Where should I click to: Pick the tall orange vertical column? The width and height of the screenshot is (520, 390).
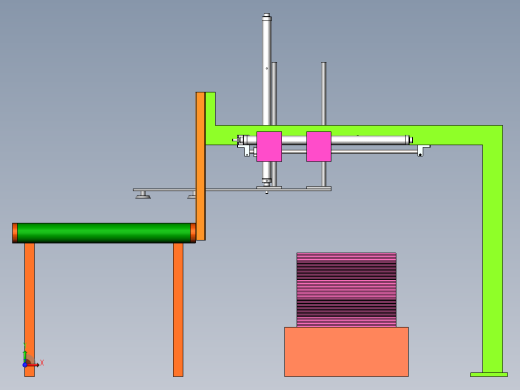pyautogui.click(x=200, y=166)
